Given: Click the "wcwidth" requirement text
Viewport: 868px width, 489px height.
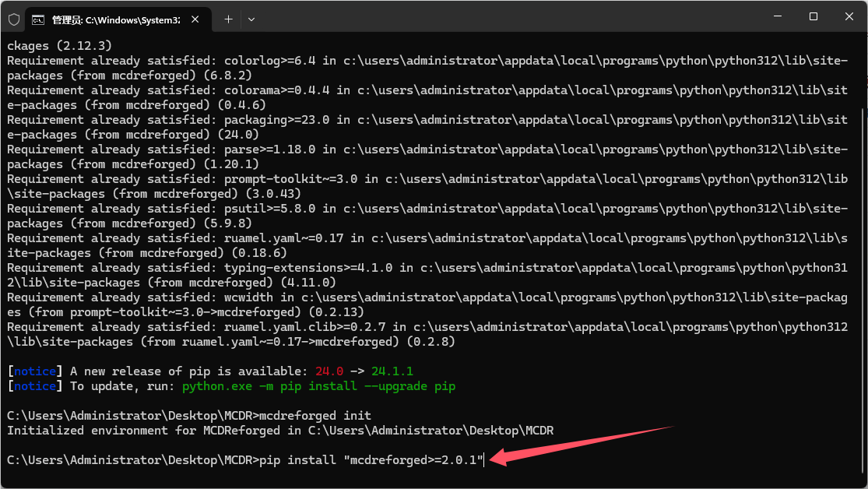Looking at the screenshot, I should [248, 297].
